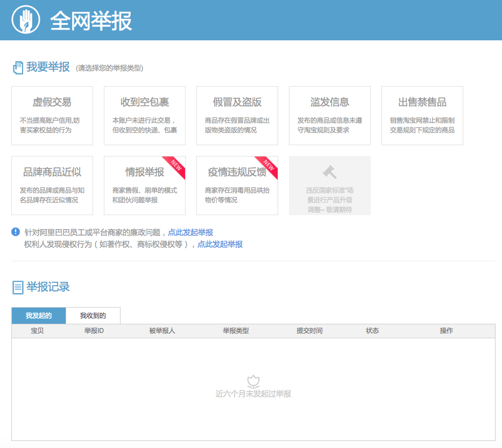
Task: Click the blue exclamation info icon
Action: (x=16, y=232)
